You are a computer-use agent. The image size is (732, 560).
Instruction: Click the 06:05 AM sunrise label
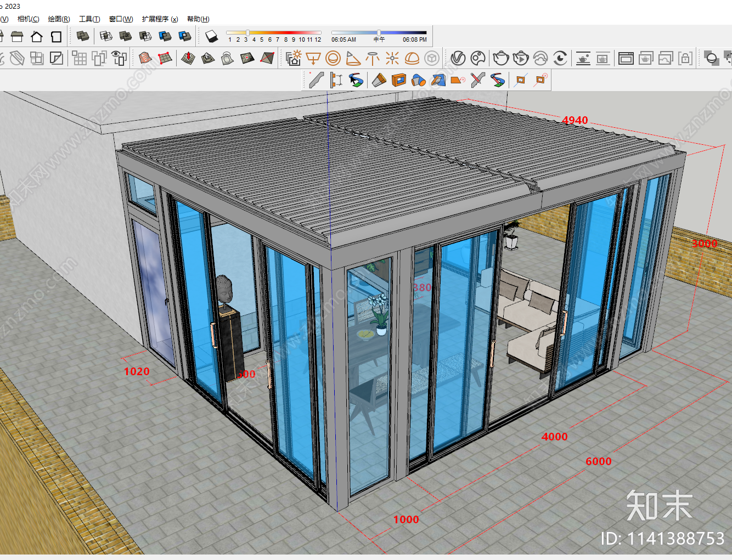coord(344,39)
